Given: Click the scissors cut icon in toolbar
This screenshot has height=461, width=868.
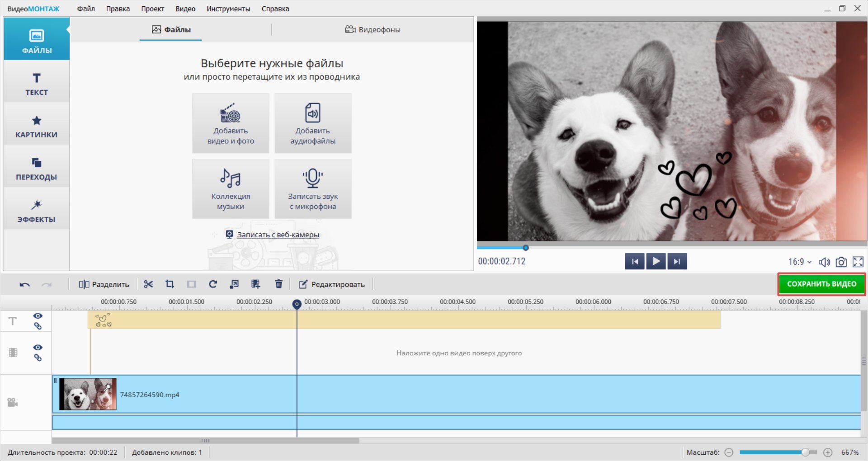Looking at the screenshot, I should [x=148, y=284].
